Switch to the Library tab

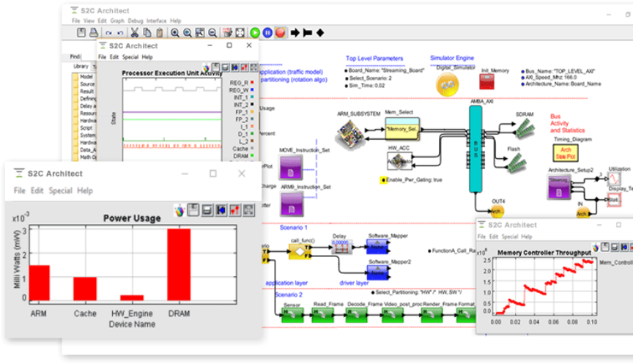coord(81,66)
